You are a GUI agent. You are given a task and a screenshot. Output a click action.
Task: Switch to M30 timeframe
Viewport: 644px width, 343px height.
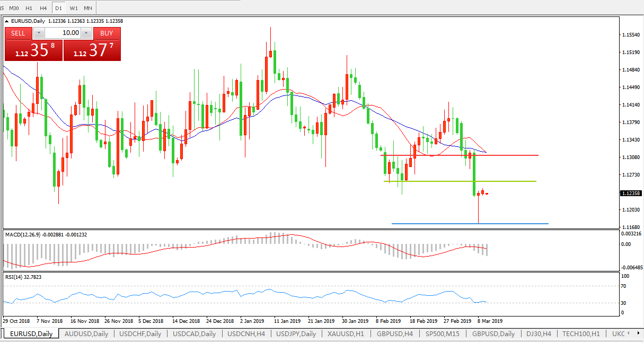click(14, 8)
